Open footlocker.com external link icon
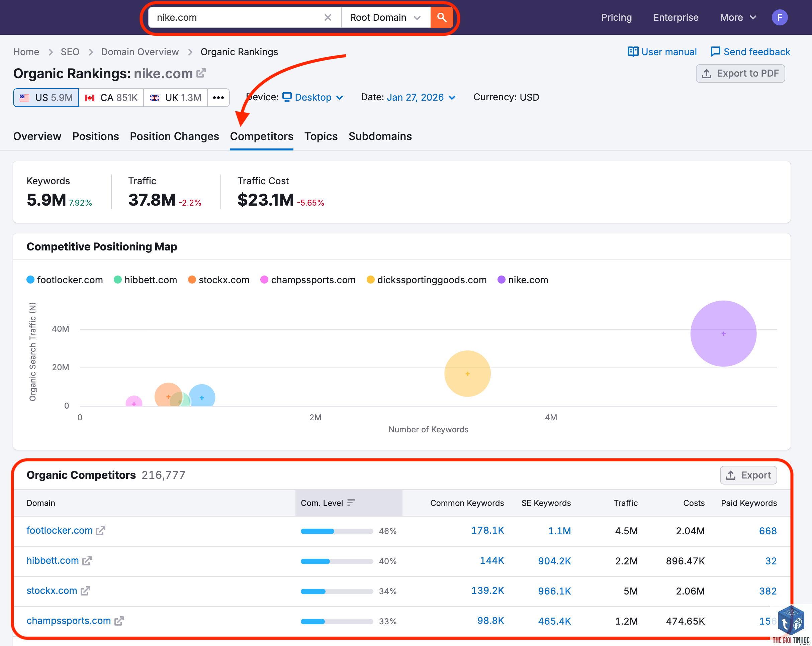This screenshot has width=812, height=646. tap(101, 531)
